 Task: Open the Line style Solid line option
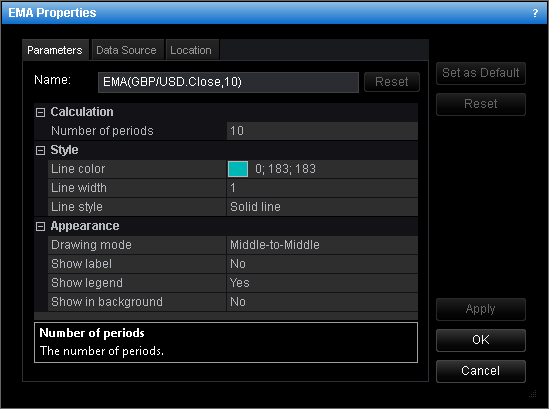tap(322, 207)
